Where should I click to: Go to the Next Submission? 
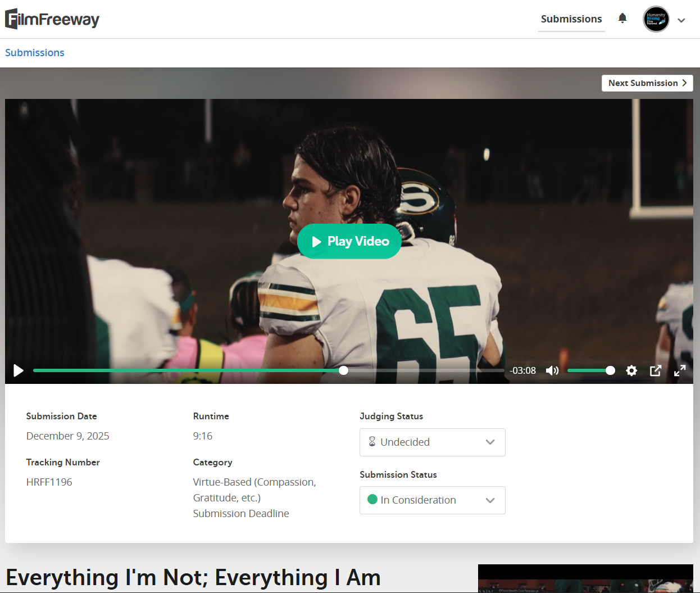(647, 83)
